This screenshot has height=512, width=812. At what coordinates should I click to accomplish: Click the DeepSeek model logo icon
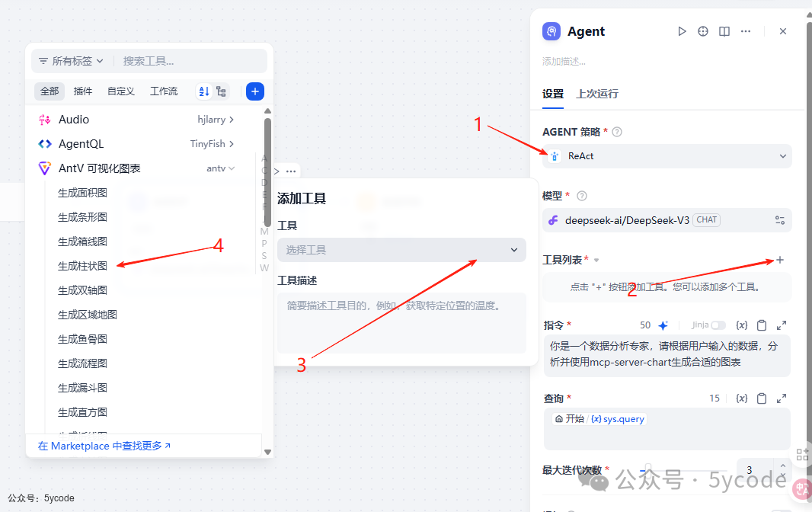(554, 220)
